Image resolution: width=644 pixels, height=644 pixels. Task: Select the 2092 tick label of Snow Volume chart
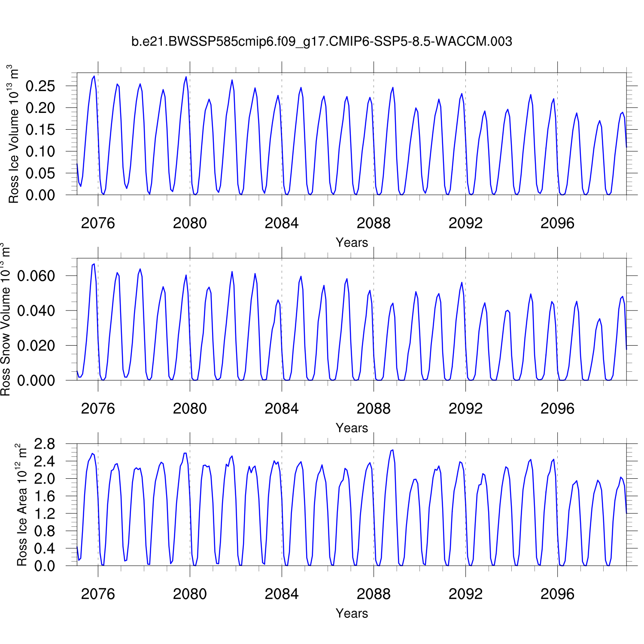[x=465, y=409]
